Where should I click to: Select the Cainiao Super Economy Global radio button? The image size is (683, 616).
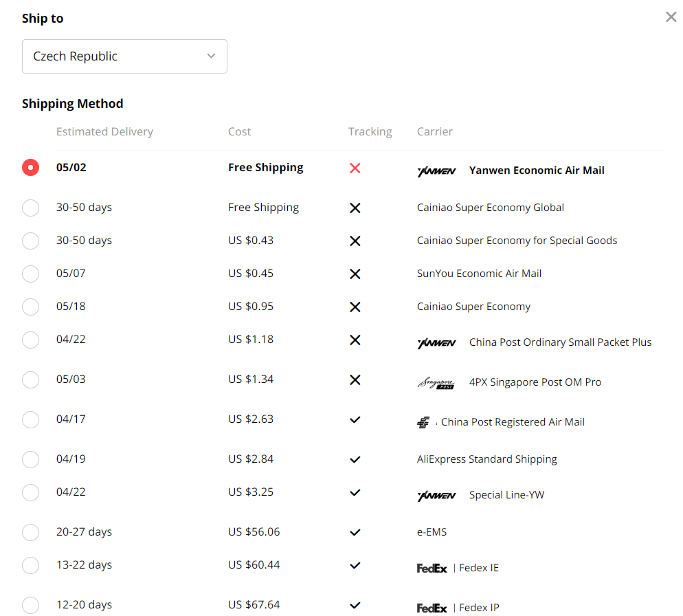point(30,208)
